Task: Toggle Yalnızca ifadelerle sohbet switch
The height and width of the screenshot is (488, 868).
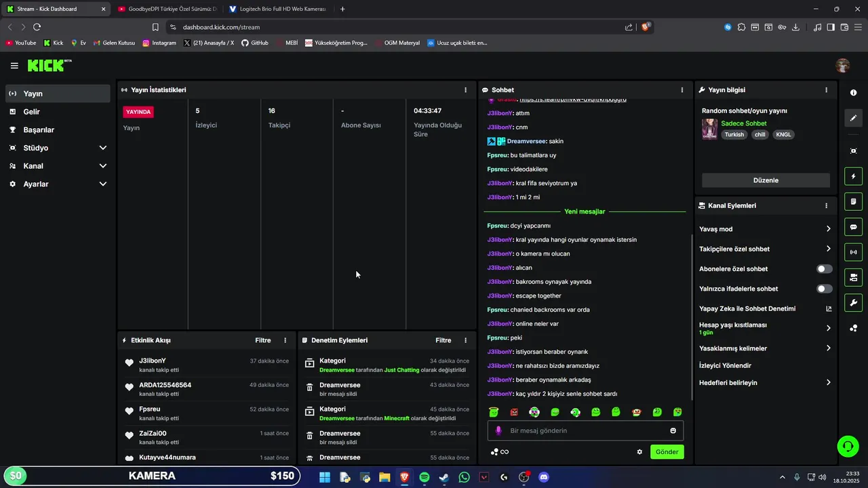Action: click(x=824, y=289)
